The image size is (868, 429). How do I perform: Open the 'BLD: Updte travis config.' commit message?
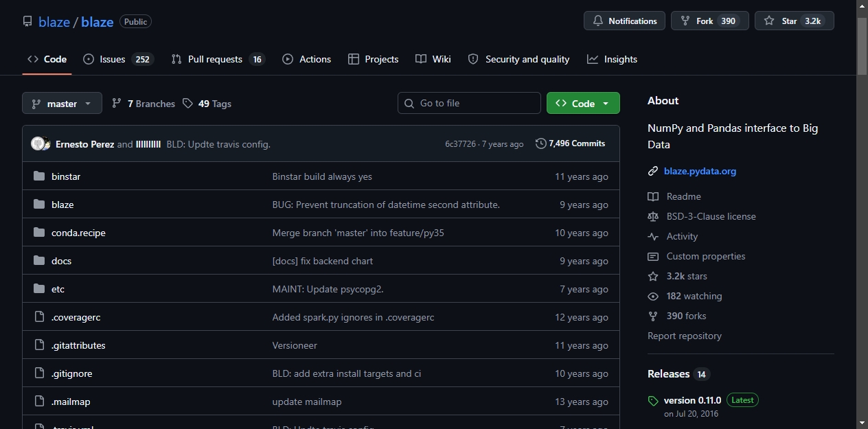click(x=218, y=144)
